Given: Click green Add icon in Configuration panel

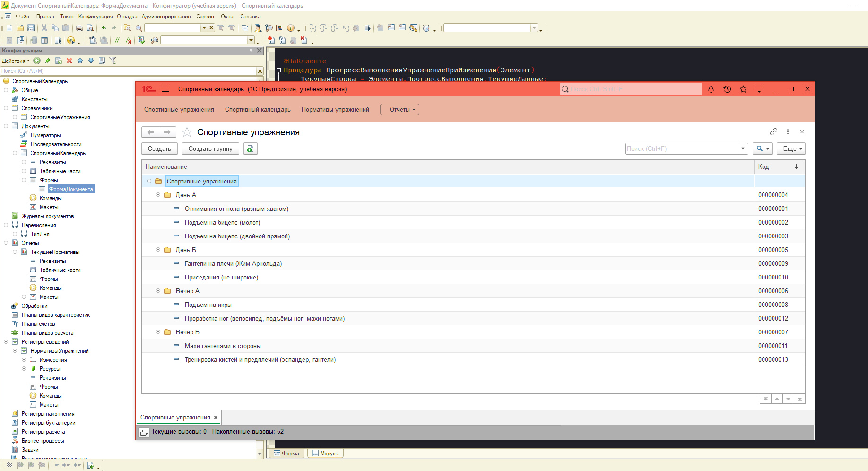Looking at the screenshot, I should (37, 61).
